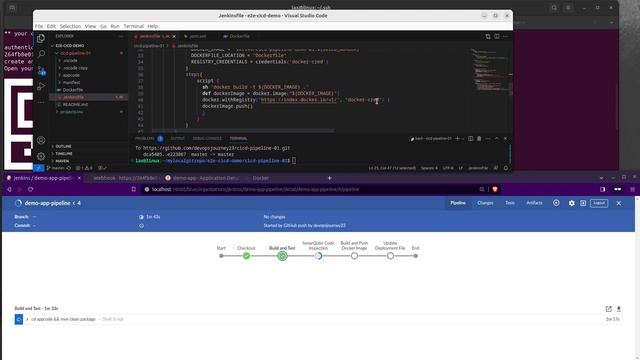The height and width of the screenshot is (360, 640).
Task: Go back in the browser
Action: tap(9, 189)
